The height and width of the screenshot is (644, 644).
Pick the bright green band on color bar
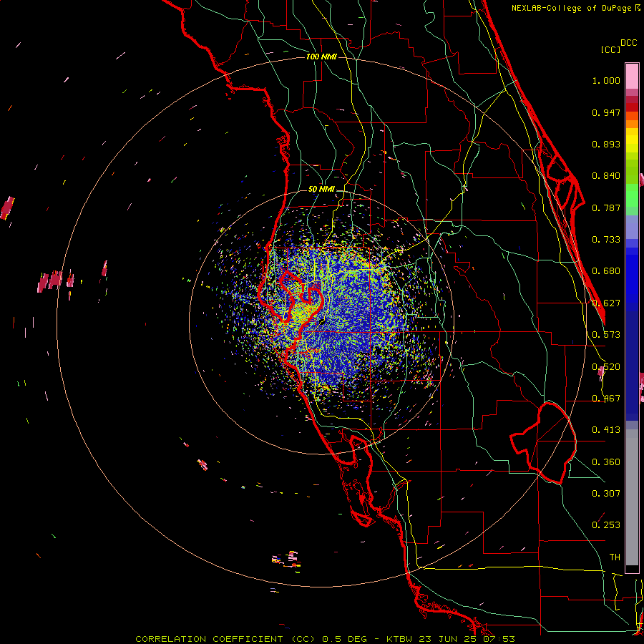coord(632,195)
